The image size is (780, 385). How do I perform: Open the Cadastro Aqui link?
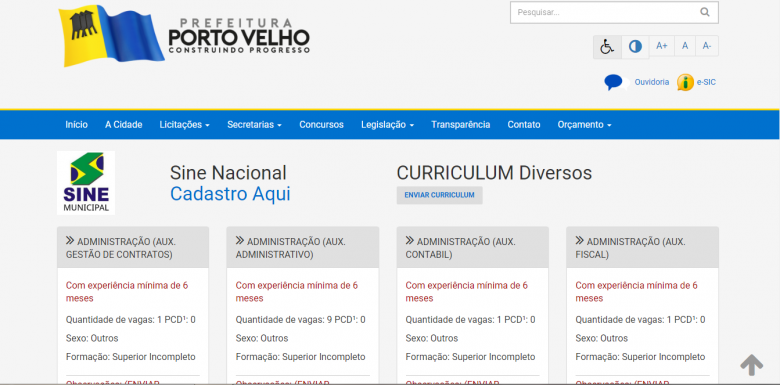click(230, 194)
